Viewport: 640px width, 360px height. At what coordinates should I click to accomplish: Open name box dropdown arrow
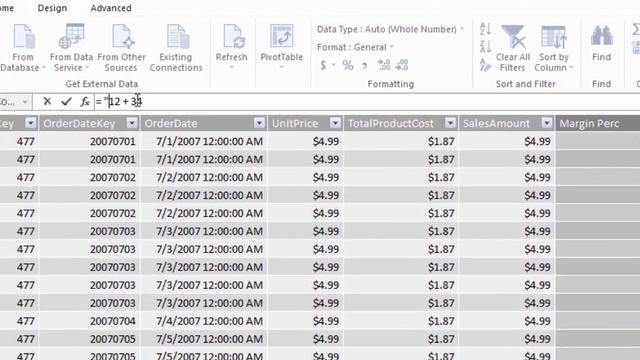25,102
